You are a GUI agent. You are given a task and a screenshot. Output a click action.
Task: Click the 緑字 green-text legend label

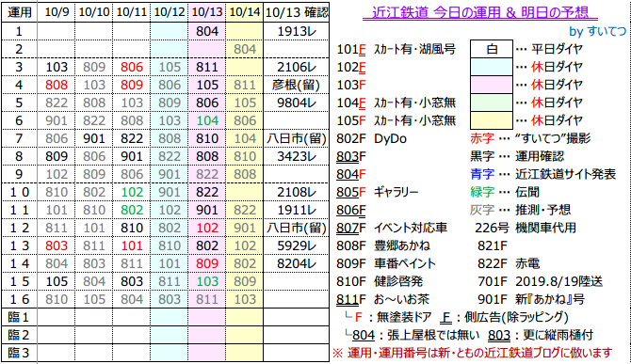[x=482, y=192]
